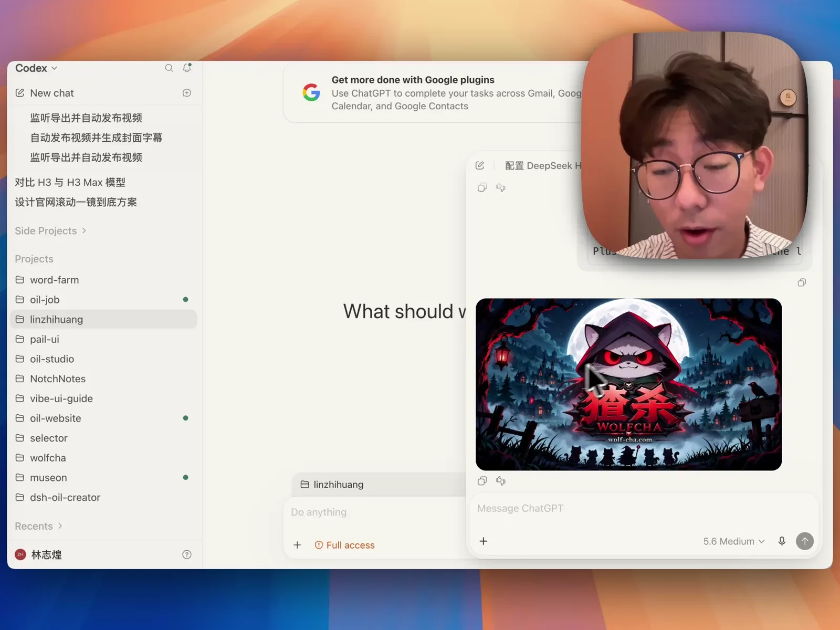Screen dimensions: 840x630
Task: Open the Codex title dropdown
Action: coord(36,68)
